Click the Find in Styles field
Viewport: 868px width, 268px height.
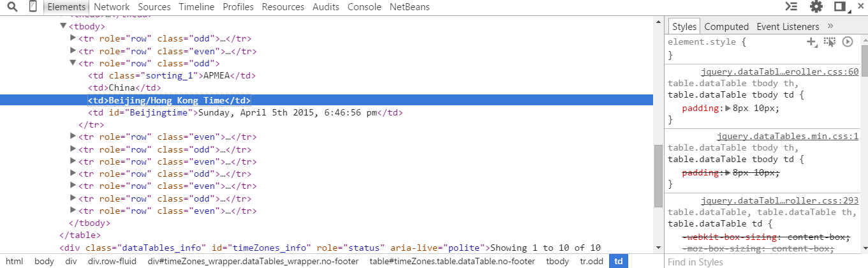[x=766, y=262]
